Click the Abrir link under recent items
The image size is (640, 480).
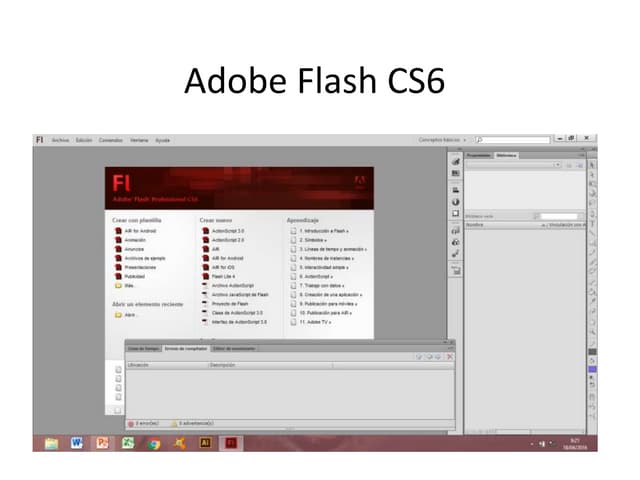(130, 314)
